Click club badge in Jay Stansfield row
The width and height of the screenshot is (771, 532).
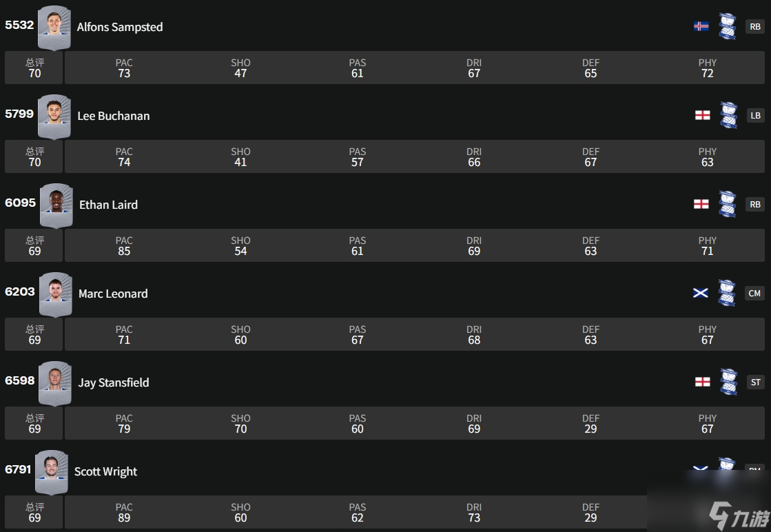click(728, 382)
